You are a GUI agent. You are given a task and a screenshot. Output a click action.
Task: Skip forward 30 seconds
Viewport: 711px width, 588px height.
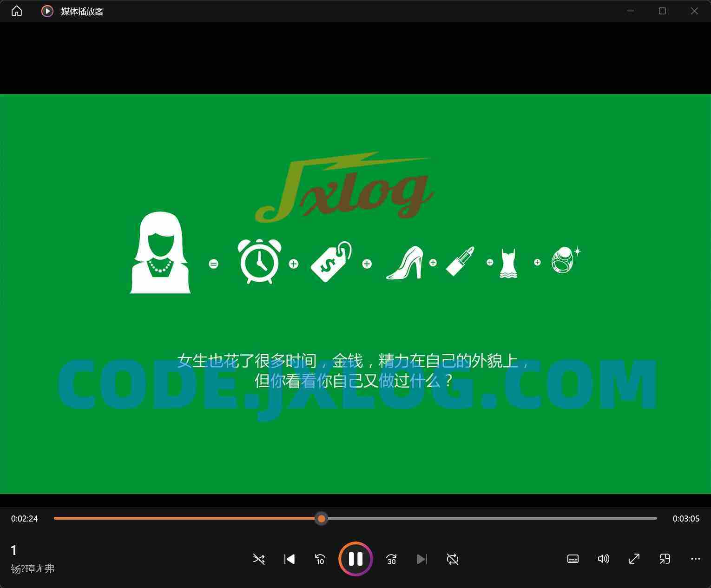pyautogui.click(x=391, y=559)
